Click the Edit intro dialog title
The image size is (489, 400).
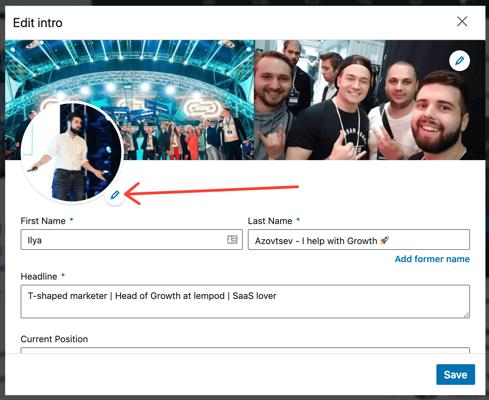pos(38,23)
